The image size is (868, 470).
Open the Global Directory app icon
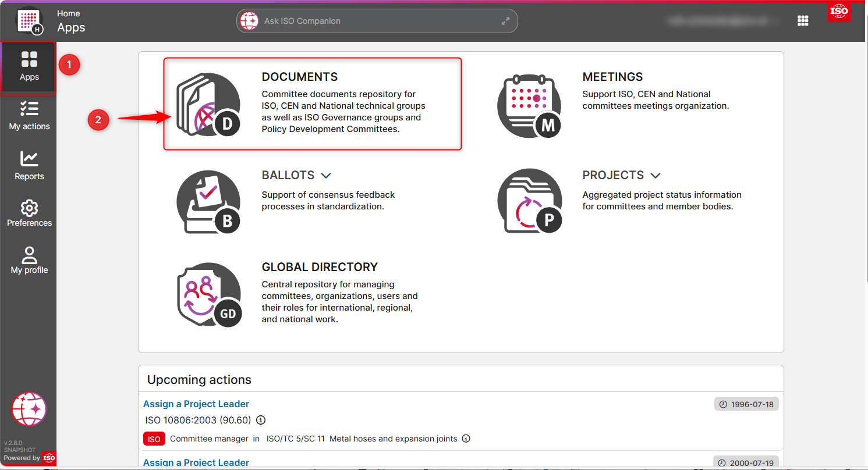(209, 295)
